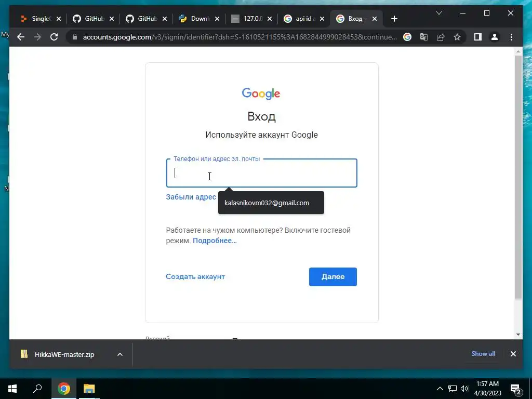Close the 127.0.0 tab
Image resolution: width=532 pixels, height=399 pixels.
(x=270, y=19)
